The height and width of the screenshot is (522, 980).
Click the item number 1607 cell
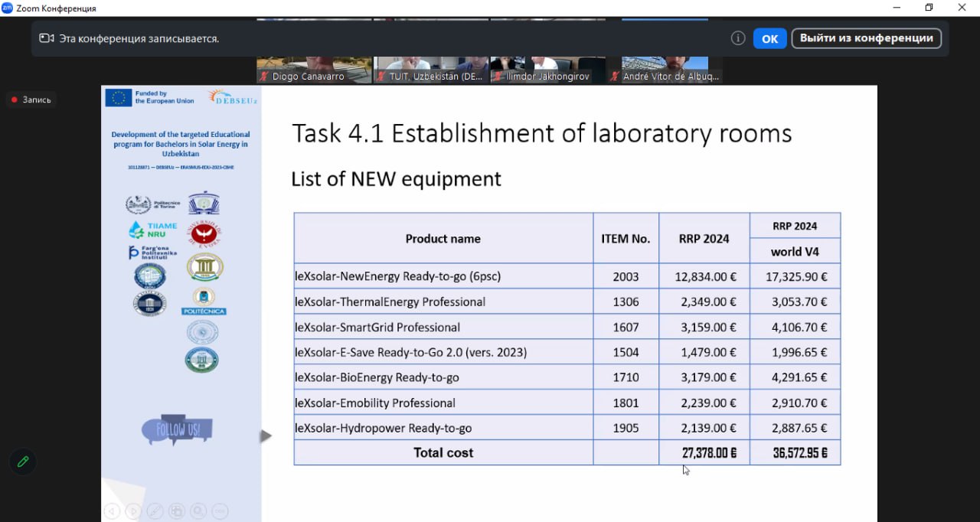626,327
